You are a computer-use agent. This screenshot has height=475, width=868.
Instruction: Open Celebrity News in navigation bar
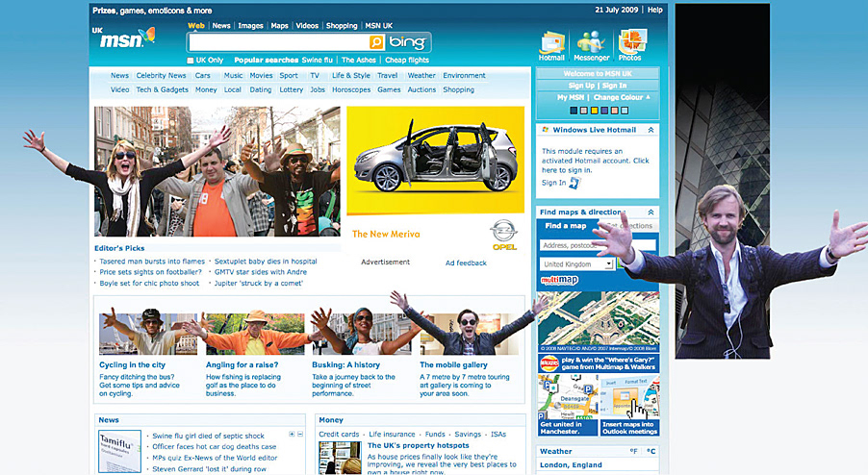pyautogui.click(x=161, y=75)
